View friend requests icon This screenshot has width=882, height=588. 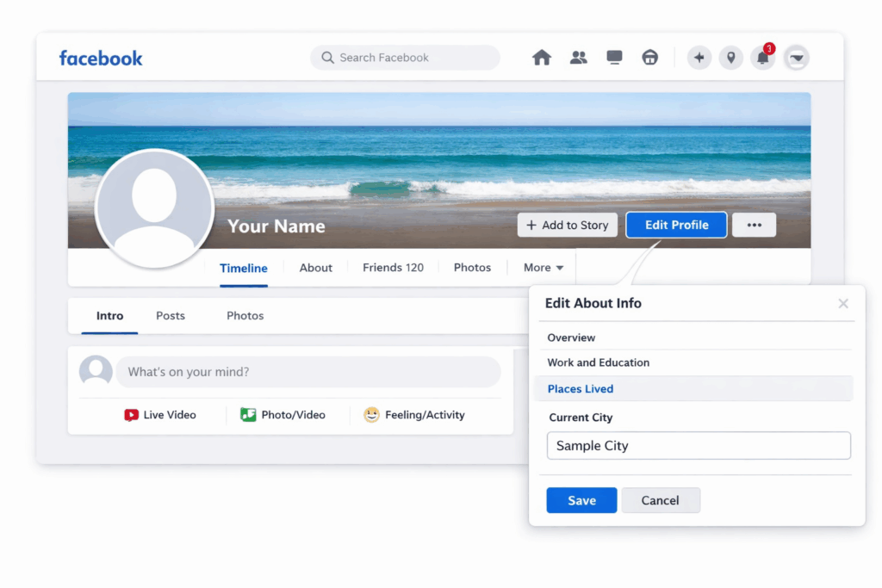[x=578, y=57]
